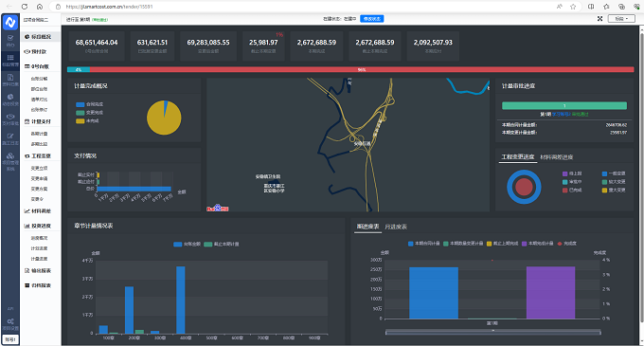Toggle yellow 未完成 legend in pie chart
Image resolution: width=644 pixels, height=346 pixels.
[87, 120]
